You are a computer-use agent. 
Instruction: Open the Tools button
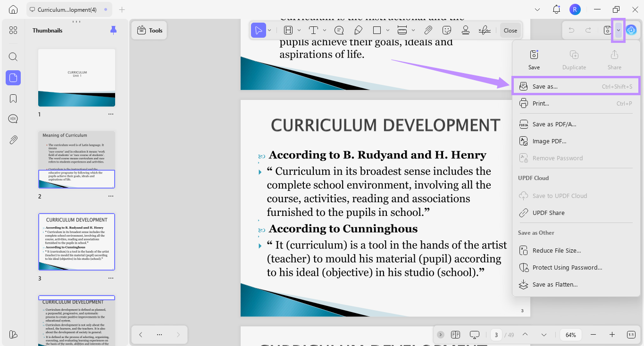[149, 30]
